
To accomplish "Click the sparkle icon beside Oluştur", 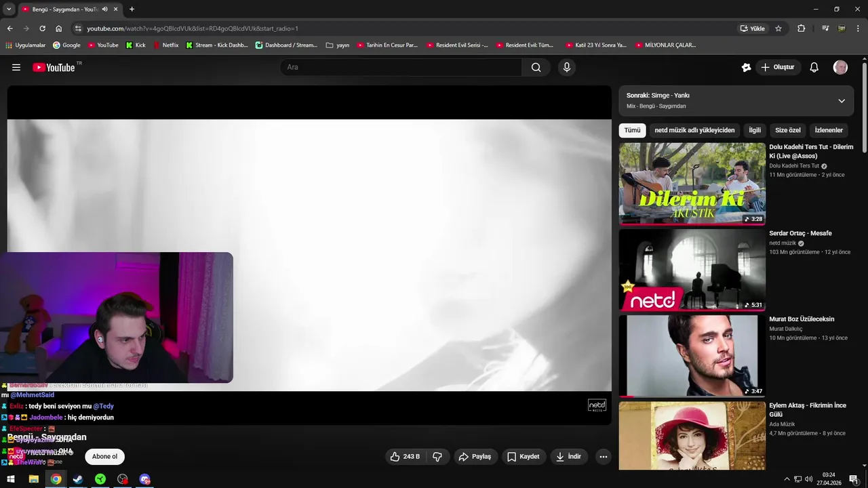I will tap(747, 67).
